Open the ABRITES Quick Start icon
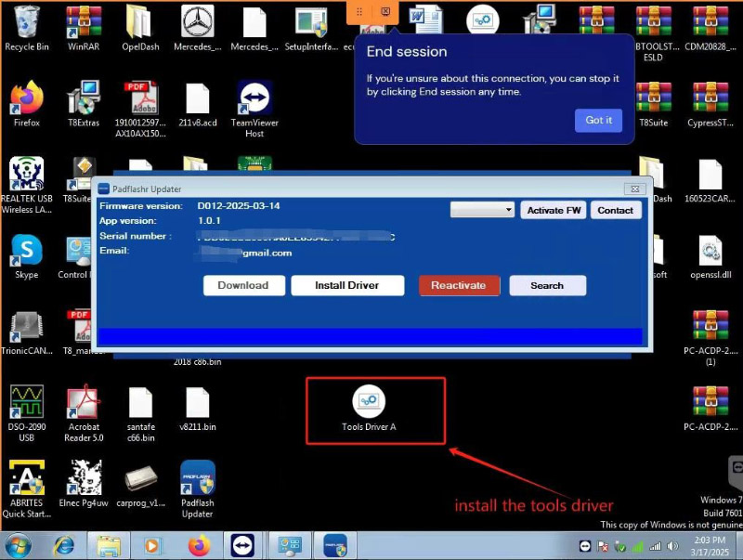 (x=26, y=478)
